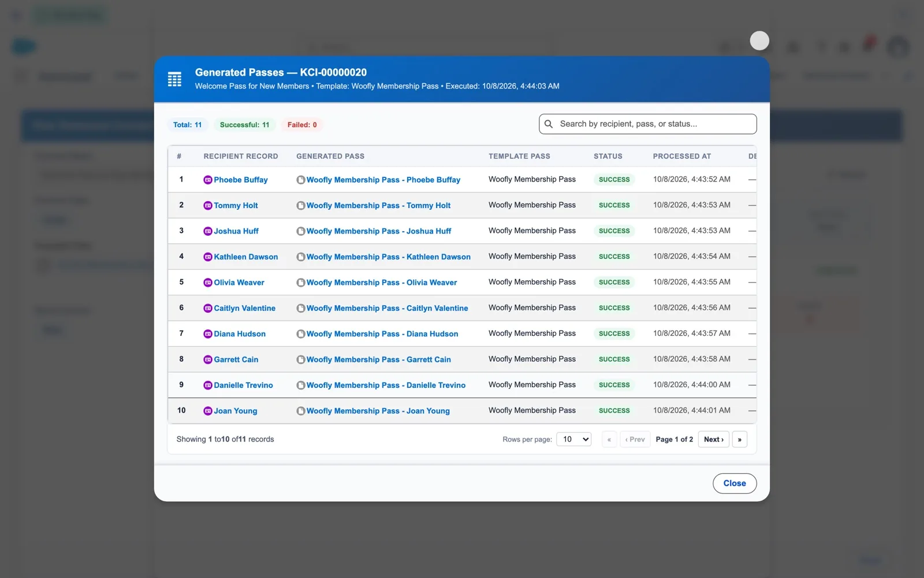Open the Rows per page dropdown

[x=573, y=439]
